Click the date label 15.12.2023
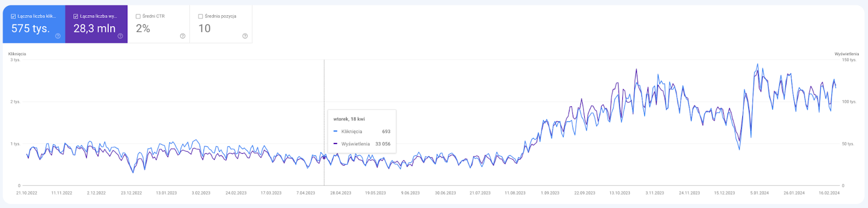Screen dimensions: 868x208 (725, 193)
